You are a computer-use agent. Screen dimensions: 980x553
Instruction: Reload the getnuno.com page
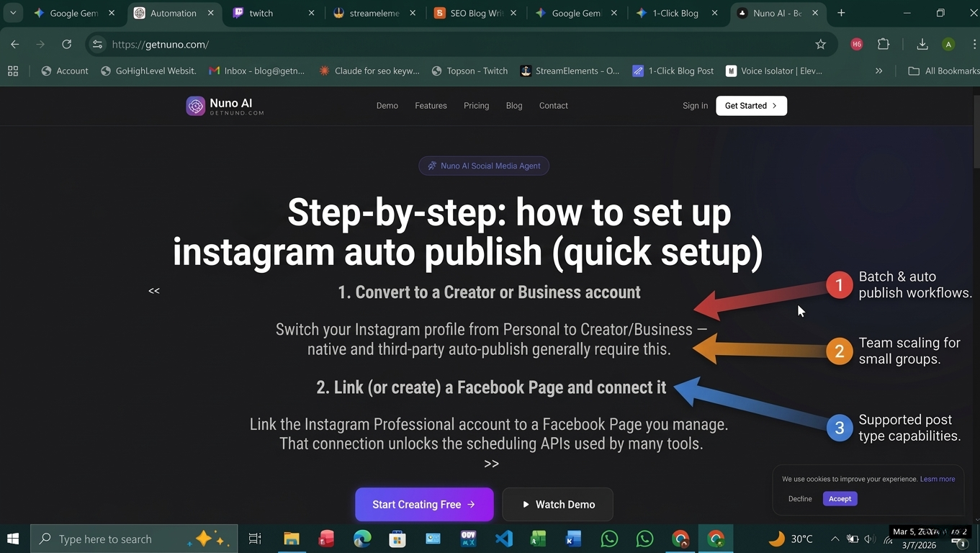[66, 45]
